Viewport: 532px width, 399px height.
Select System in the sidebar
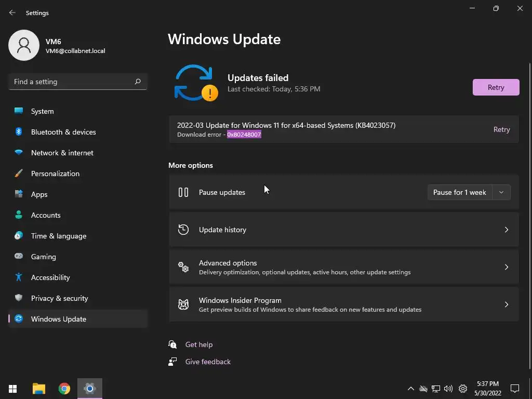(78, 111)
